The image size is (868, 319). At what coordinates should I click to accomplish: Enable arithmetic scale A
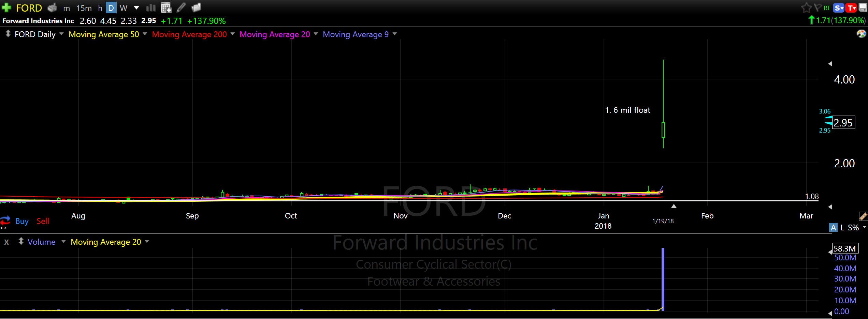click(x=833, y=228)
